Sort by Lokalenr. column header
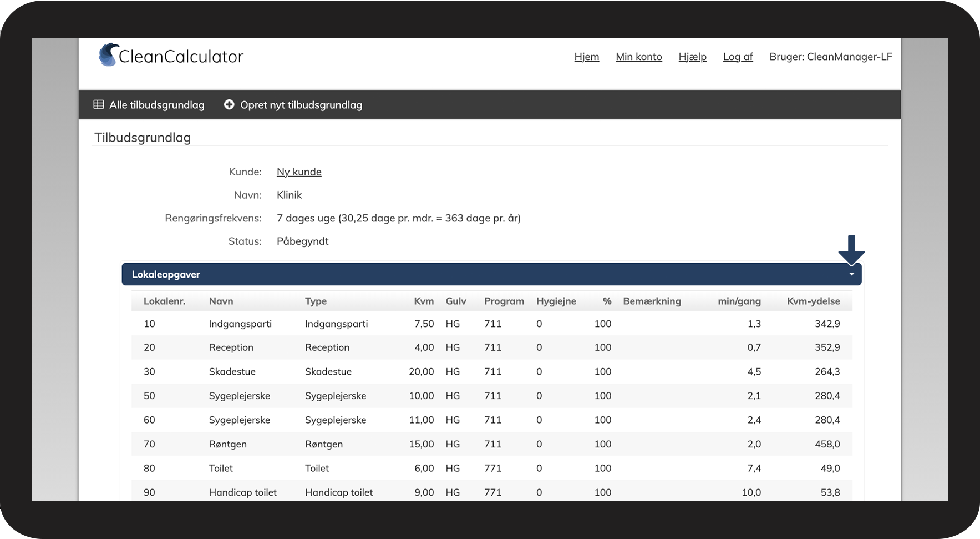This screenshot has width=980, height=539. (164, 301)
